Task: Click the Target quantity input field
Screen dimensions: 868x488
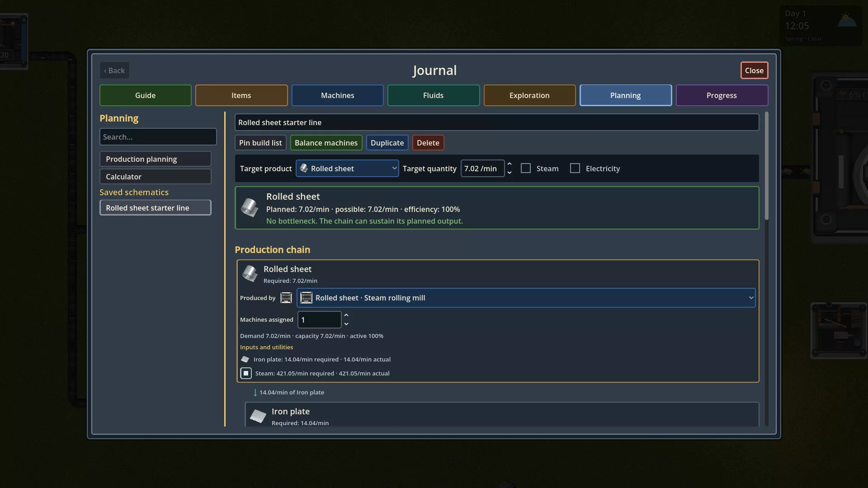Action: [x=482, y=168]
